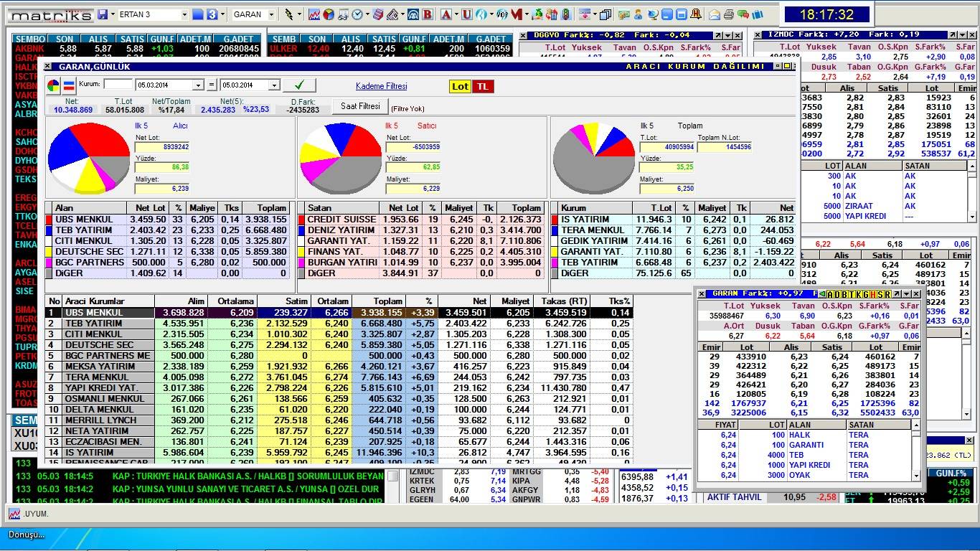Click the clock icon in the main toolbar
This screenshot has height=551, width=980.
[357, 14]
